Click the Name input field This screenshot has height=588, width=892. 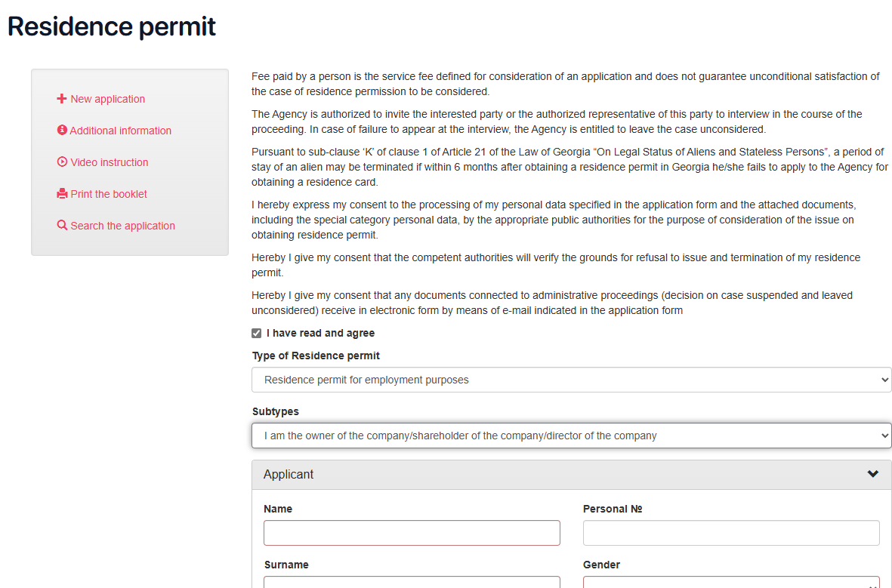pos(412,533)
